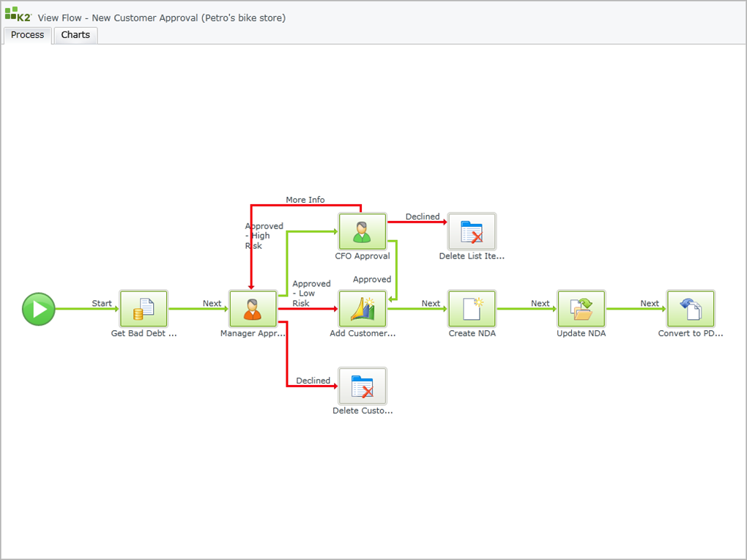The height and width of the screenshot is (560, 747).
Task: Click the Start line label
Action: (x=102, y=303)
